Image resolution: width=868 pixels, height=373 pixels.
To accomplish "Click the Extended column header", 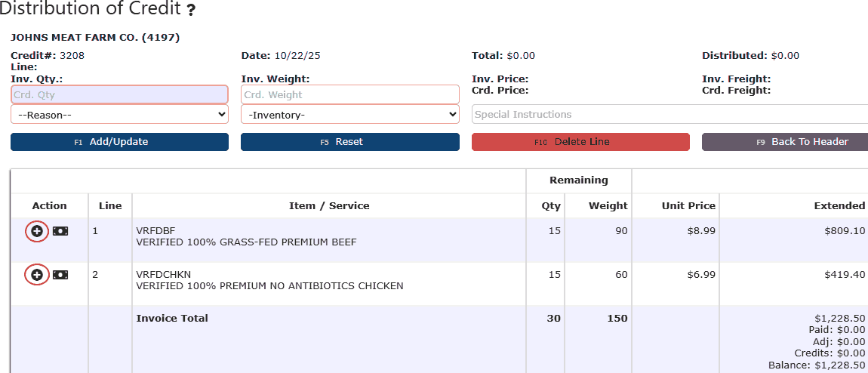I will (839, 205).
